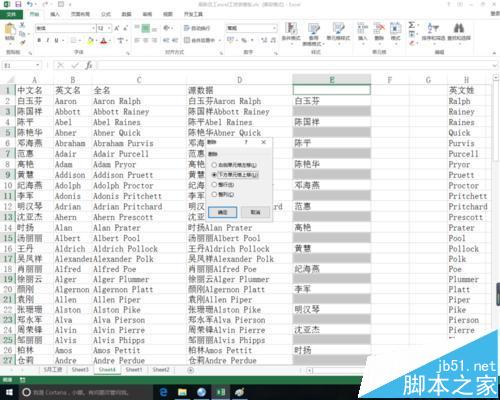Select entire column radio option

pyautogui.click(x=214, y=194)
